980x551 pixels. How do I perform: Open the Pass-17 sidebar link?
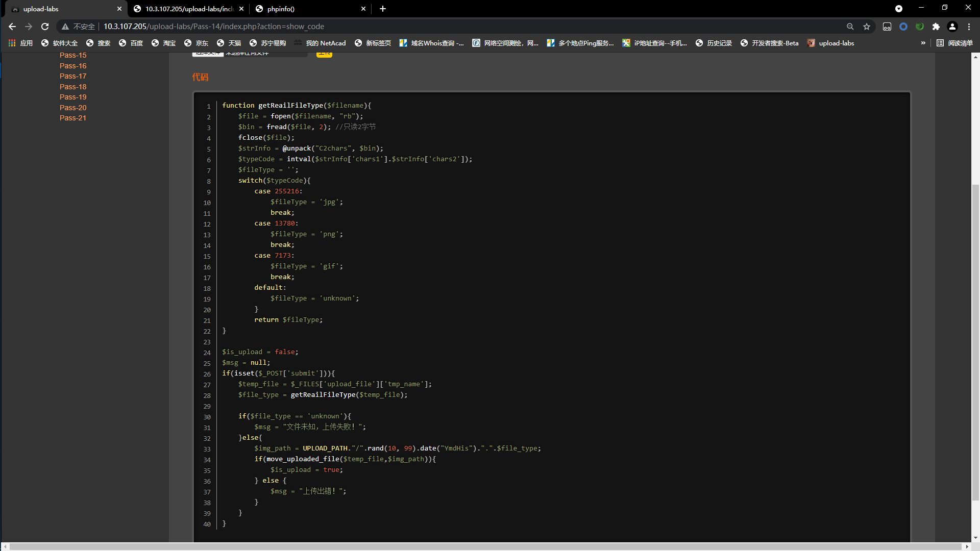coord(73,76)
